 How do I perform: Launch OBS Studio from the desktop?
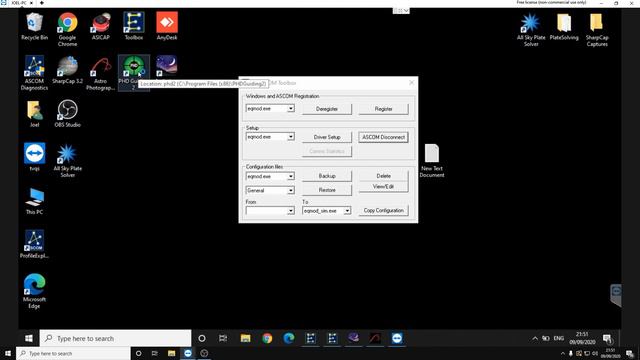point(67,114)
